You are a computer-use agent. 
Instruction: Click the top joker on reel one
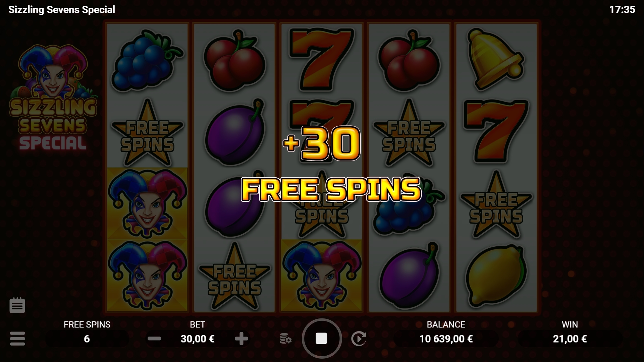pyautogui.click(x=147, y=203)
